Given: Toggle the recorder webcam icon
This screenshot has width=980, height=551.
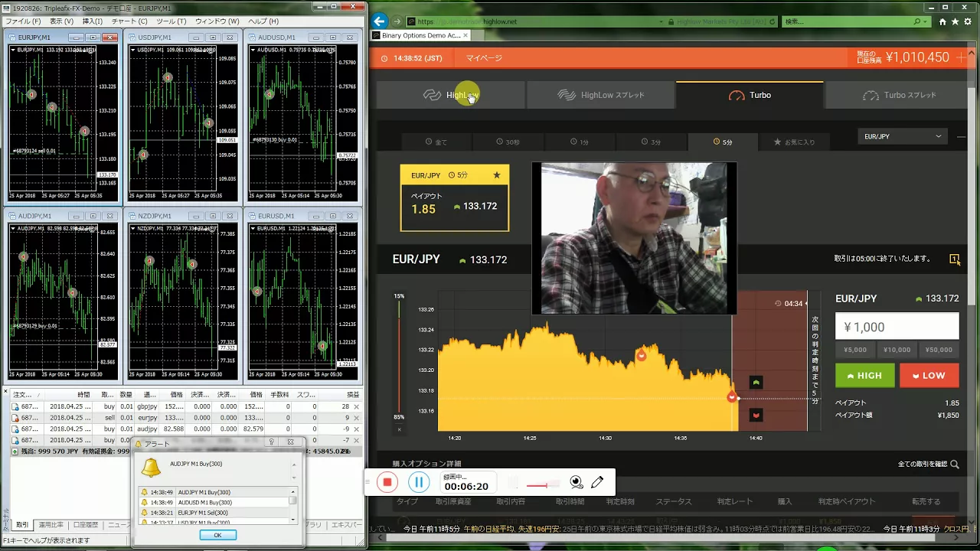Looking at the screenshot, I should click(577, 482).
